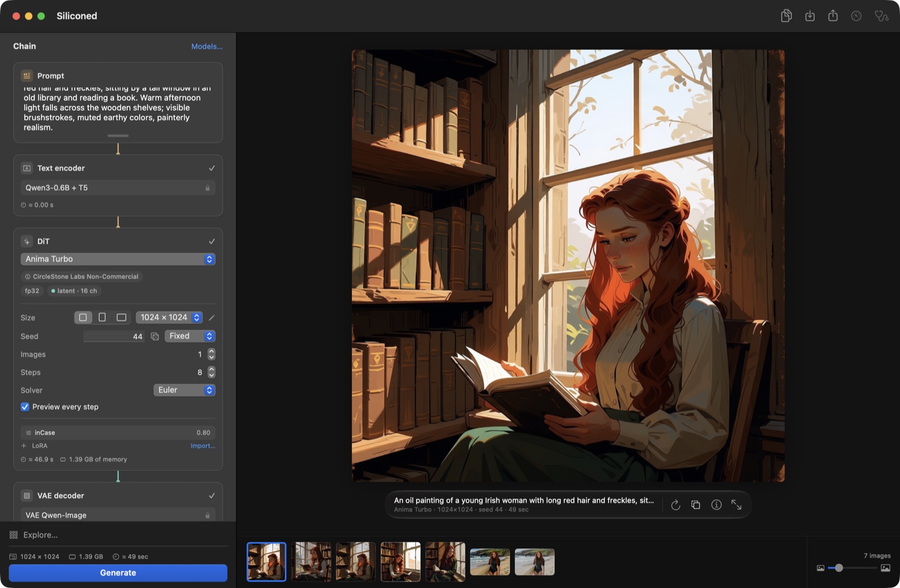Toggle the DiT block checkmark
The image size is (900, 588).
pos(211,241)
